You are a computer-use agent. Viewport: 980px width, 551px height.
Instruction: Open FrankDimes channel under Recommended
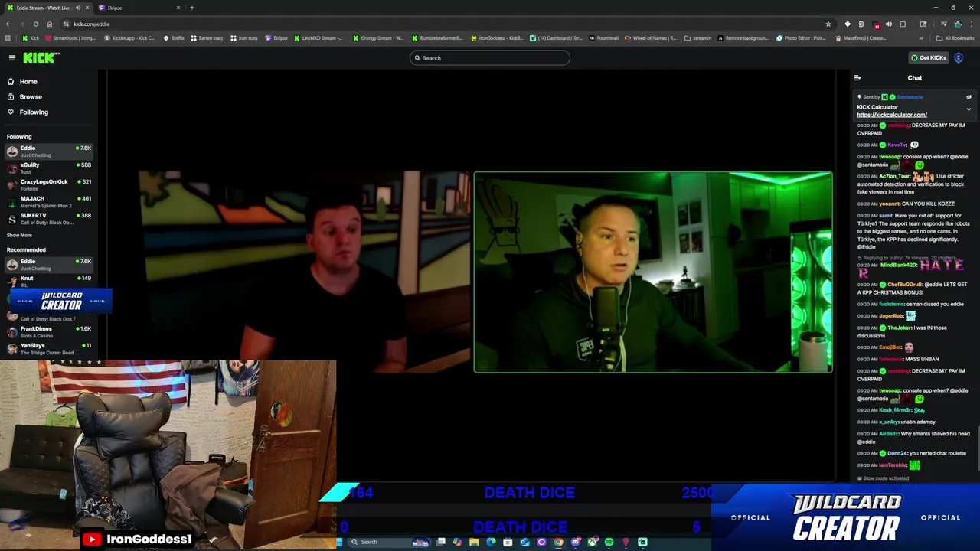click(49, 331)
